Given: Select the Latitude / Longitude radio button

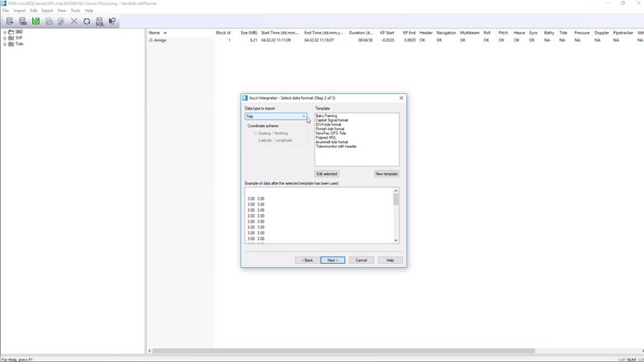Looking at the screenshot, I should (x=256, y=140).
